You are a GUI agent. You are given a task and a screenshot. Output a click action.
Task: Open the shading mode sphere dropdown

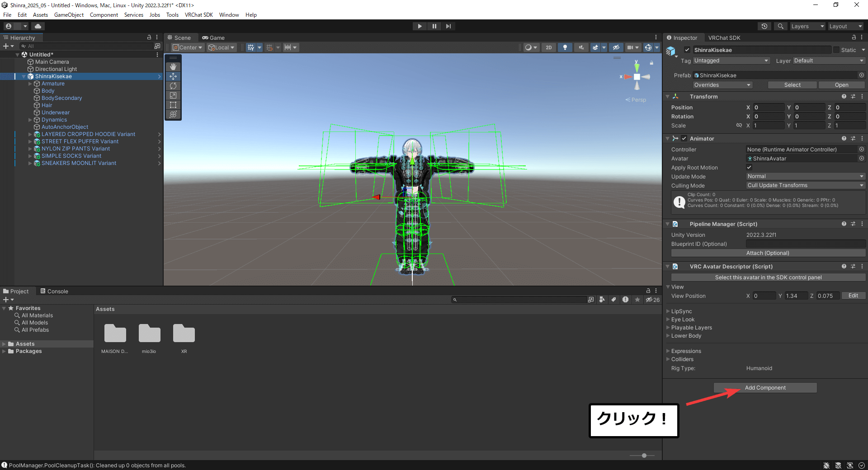[531, 47]
